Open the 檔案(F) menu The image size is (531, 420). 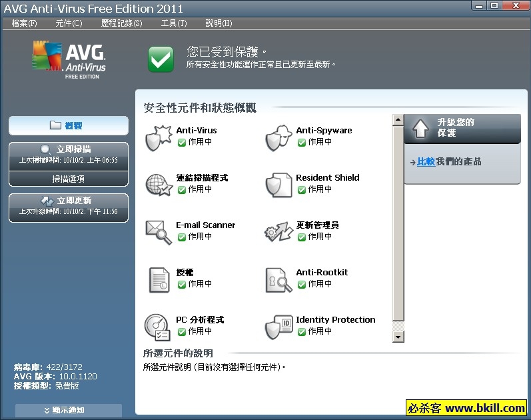pyautogui.click(x=25, y=23)
